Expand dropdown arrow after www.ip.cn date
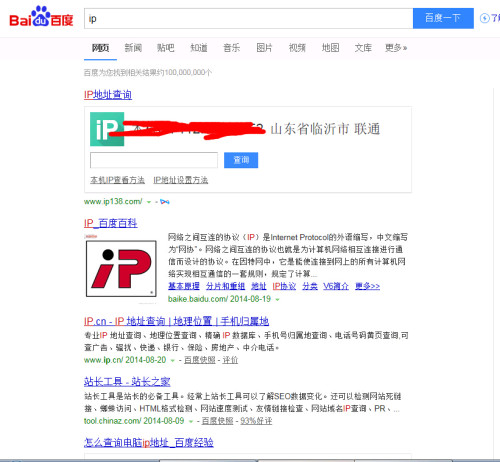Image resolution: width=500 pixels, height=462 pixels. point(172,361)
